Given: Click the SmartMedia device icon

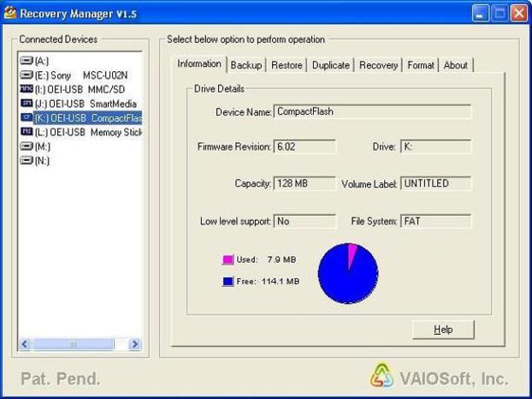Looking at the screenshot, I should click(x=26, y=104).
